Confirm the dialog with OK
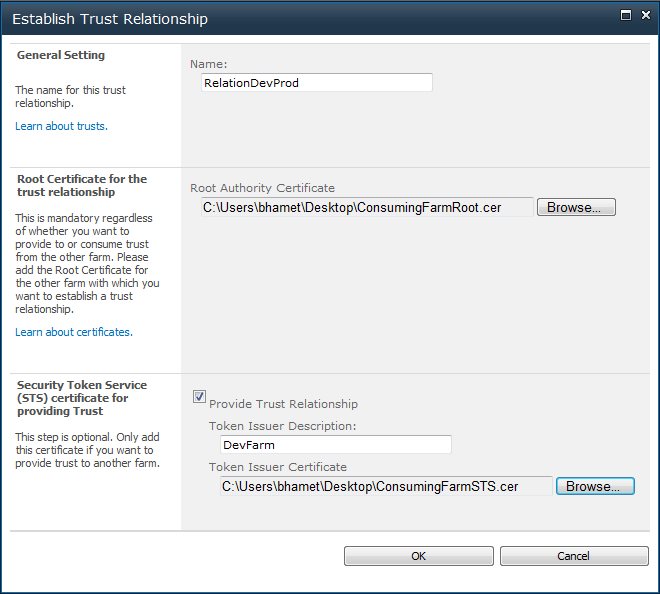This screenshot has height=594, width=660. click(x=418, y=556)
